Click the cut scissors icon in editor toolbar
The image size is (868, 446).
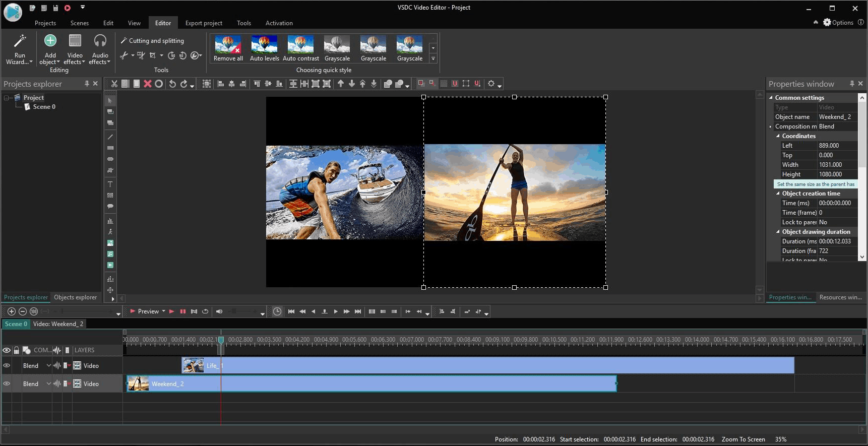point(114,84)
